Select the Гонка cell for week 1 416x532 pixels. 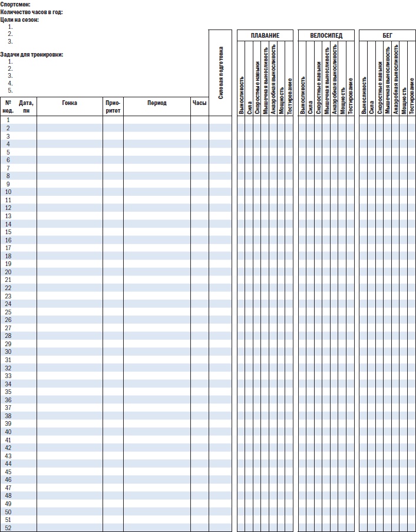[70, 120]
